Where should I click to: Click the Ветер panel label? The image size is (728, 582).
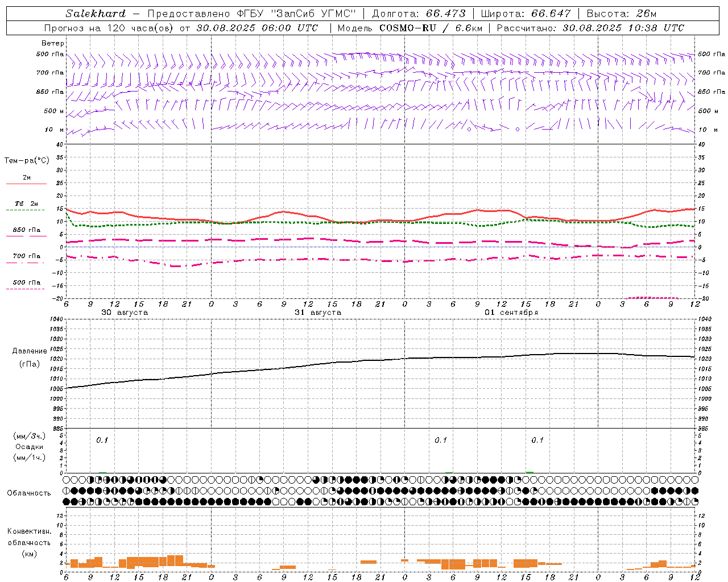tap(53, 43)
